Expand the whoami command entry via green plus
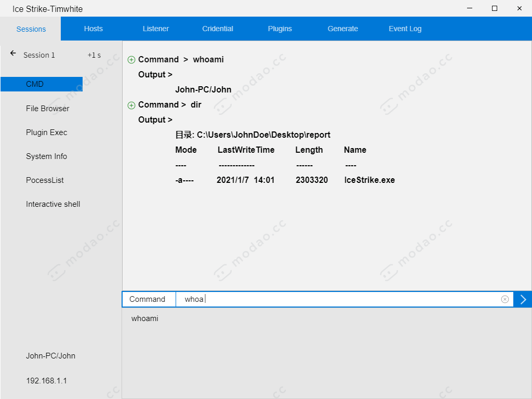This screenshot has width=532, height=399. click(x=131, y=59)
